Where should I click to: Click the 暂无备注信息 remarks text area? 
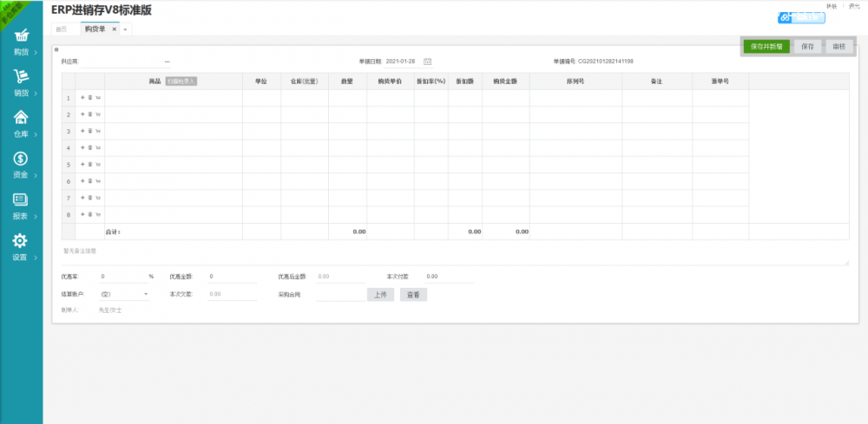click(x=455, y=256)
